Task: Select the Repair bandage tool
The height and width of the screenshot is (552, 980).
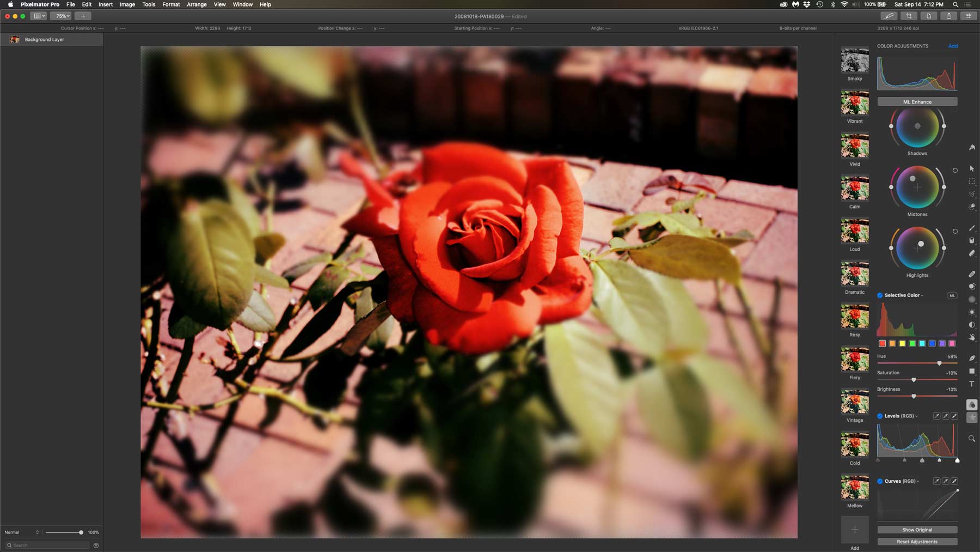Action: (972, 274)
